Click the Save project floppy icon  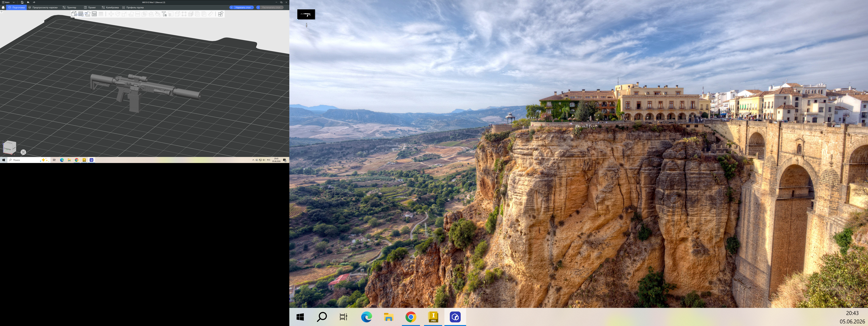[x=22, y=2]
